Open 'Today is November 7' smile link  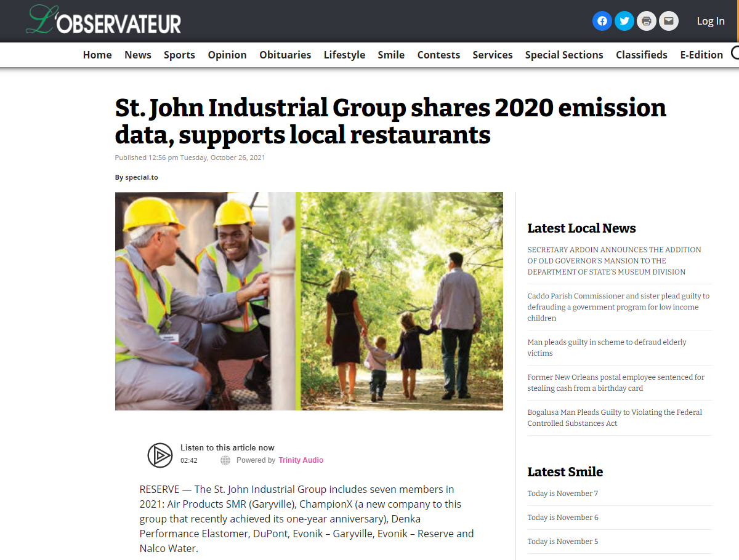point(562,494)
